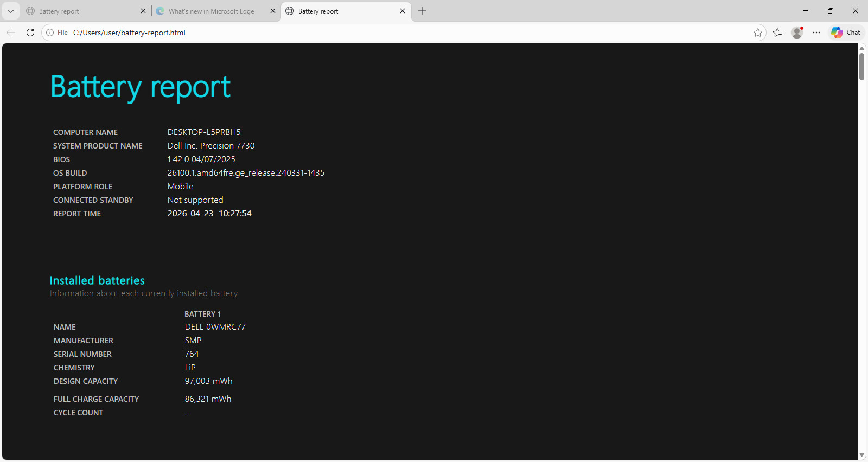Screen dimensions: 868x462
Task: Click the CONNECTED STANDBY label
Action: pyautogui.click(x=93, y=200)
